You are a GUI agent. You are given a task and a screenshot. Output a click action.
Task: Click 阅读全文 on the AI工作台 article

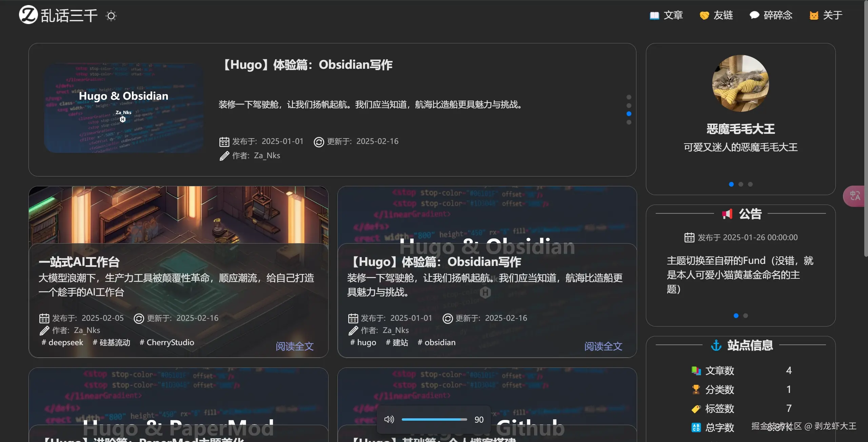point(294,346)
